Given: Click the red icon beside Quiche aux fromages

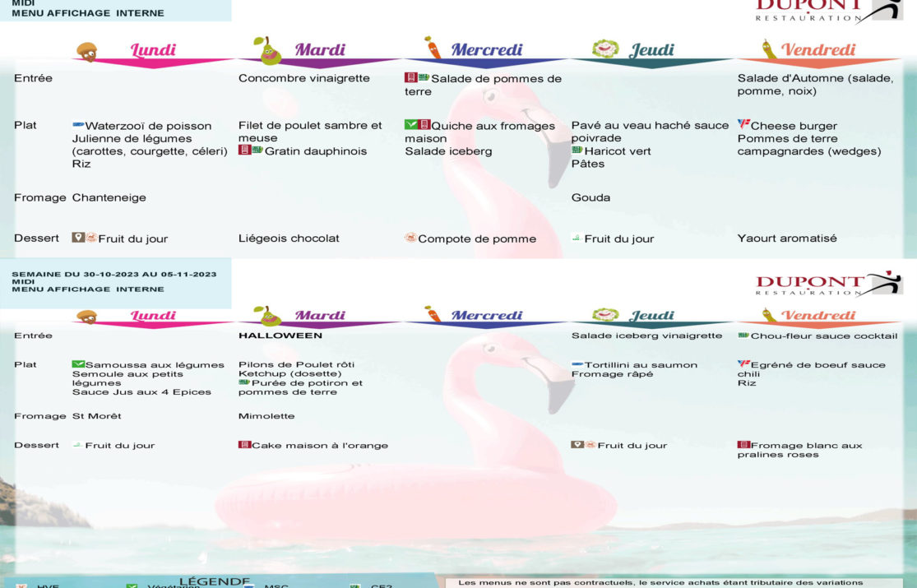Looking at the screenshot, I should click(x=424, y=125).
